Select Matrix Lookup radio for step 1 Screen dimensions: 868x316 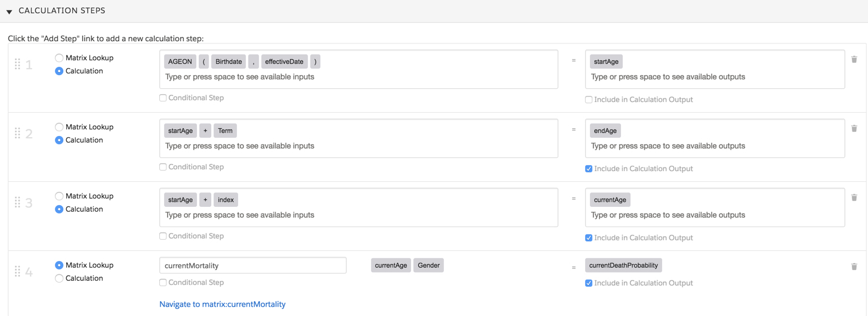point(59,58)
